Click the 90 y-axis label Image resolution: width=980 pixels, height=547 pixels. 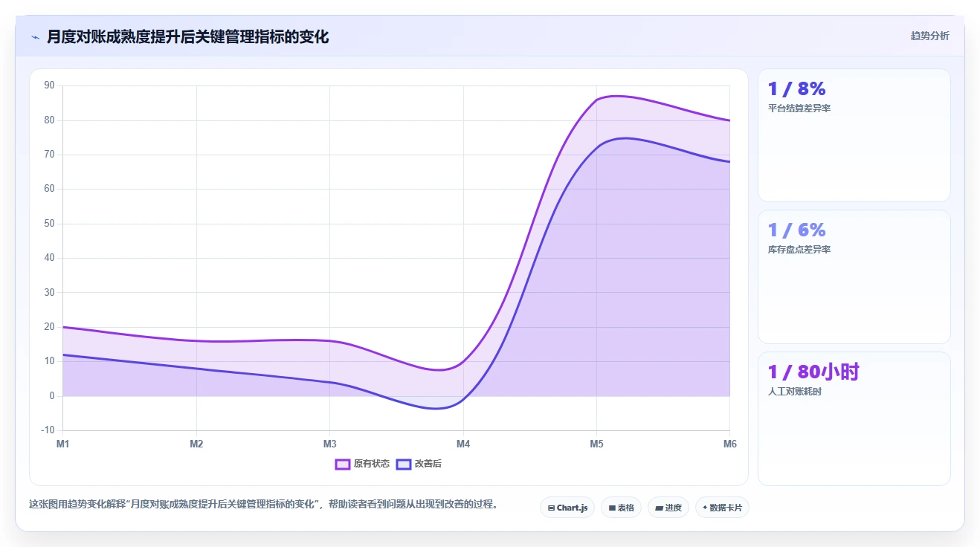point(49,85)
